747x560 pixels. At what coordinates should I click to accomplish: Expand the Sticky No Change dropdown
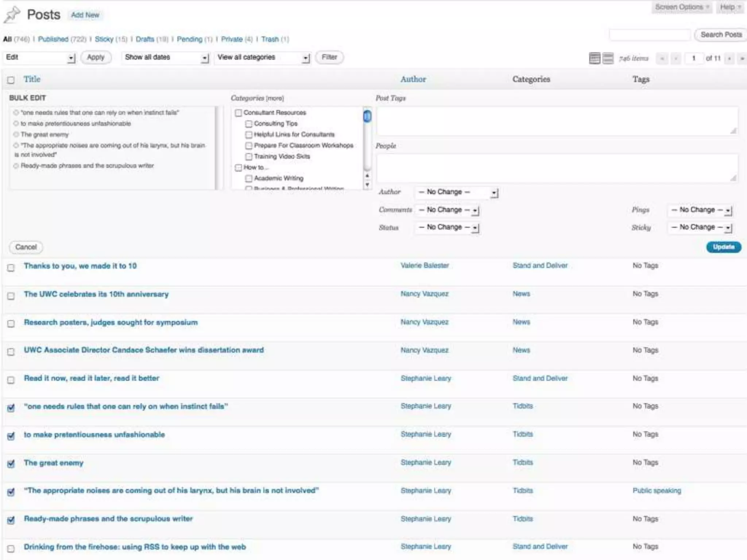[700, 227]
